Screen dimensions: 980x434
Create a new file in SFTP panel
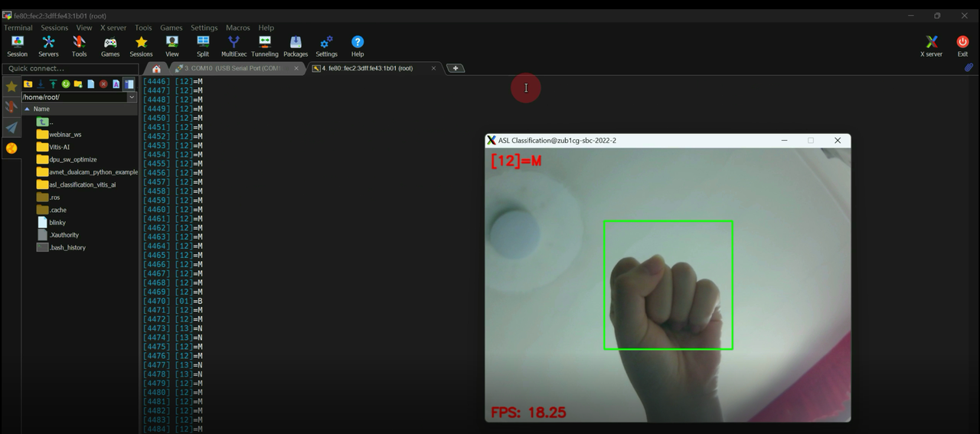click(x=90, y=84)
